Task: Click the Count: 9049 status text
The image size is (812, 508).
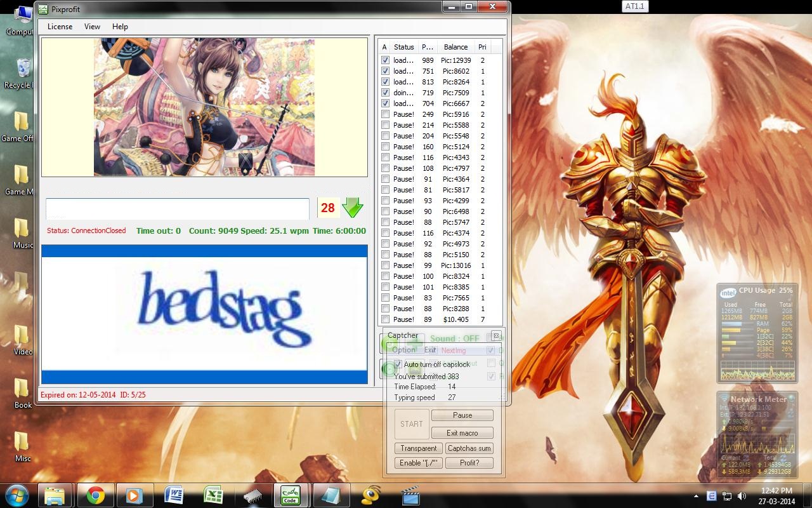Action: pos(214,231)
